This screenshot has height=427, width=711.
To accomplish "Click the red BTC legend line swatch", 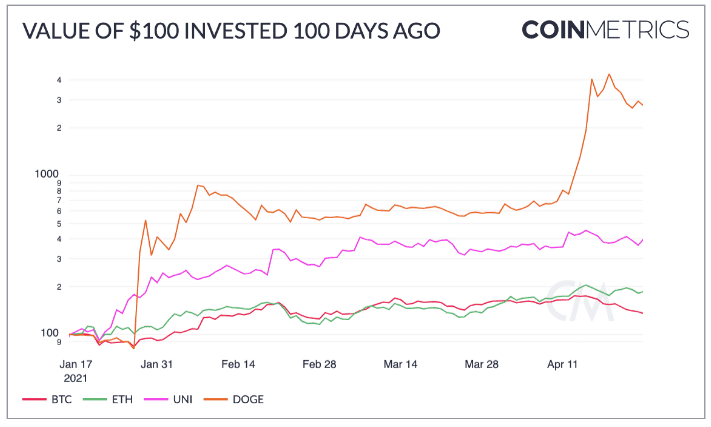I will click(x=34, y=399).
